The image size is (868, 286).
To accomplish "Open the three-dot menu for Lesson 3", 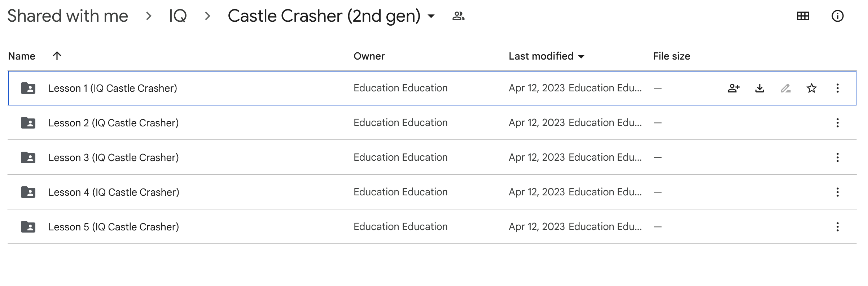I will coord(837,157).
